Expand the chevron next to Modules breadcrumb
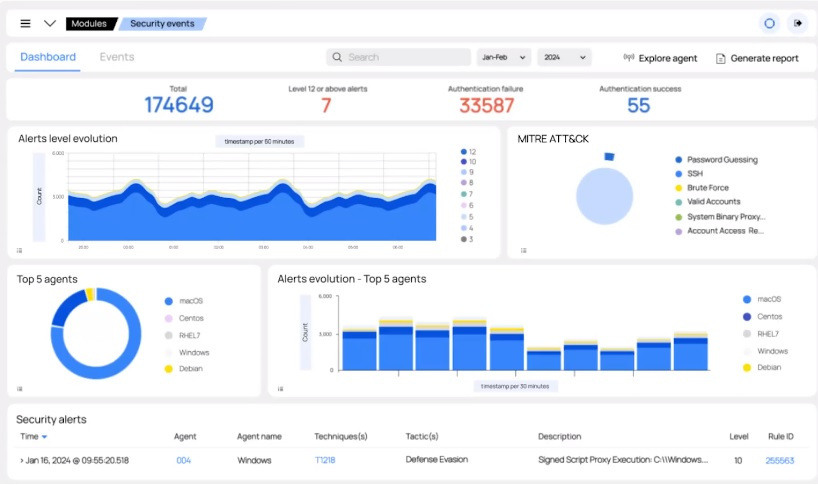The height and width of the screenshot is (485, 818). tap(49, 23)
